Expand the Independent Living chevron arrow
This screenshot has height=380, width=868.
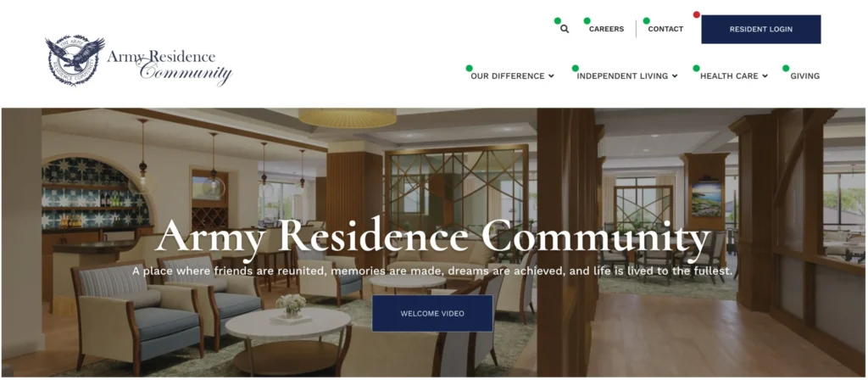tap(674, 76)
